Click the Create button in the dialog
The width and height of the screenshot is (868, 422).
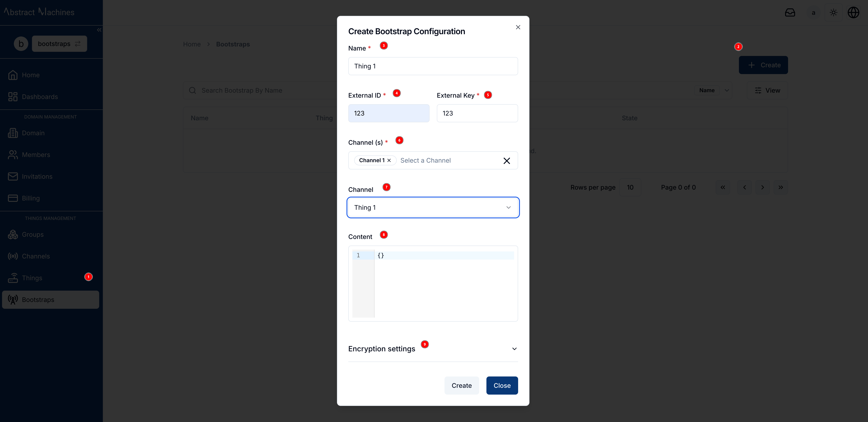pyautogui.click(x=461, y=385)
